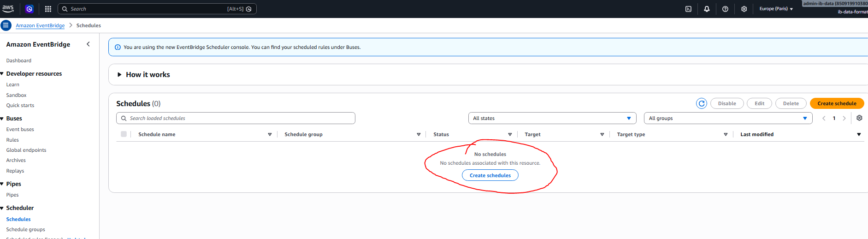This screenshot has width=868, height=239.
Task: Sort by Last modified column
Action: tap(859, 134)
